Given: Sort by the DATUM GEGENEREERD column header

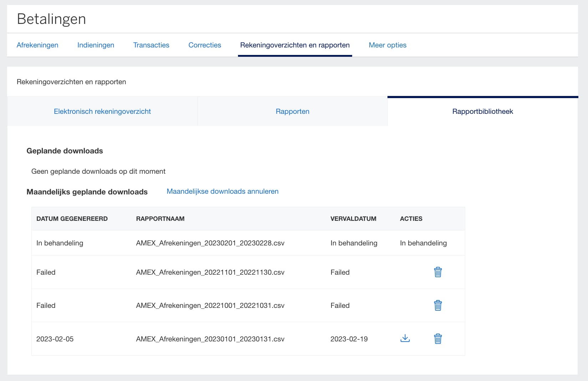Looking at the screenshot, I should coord(72,219).
